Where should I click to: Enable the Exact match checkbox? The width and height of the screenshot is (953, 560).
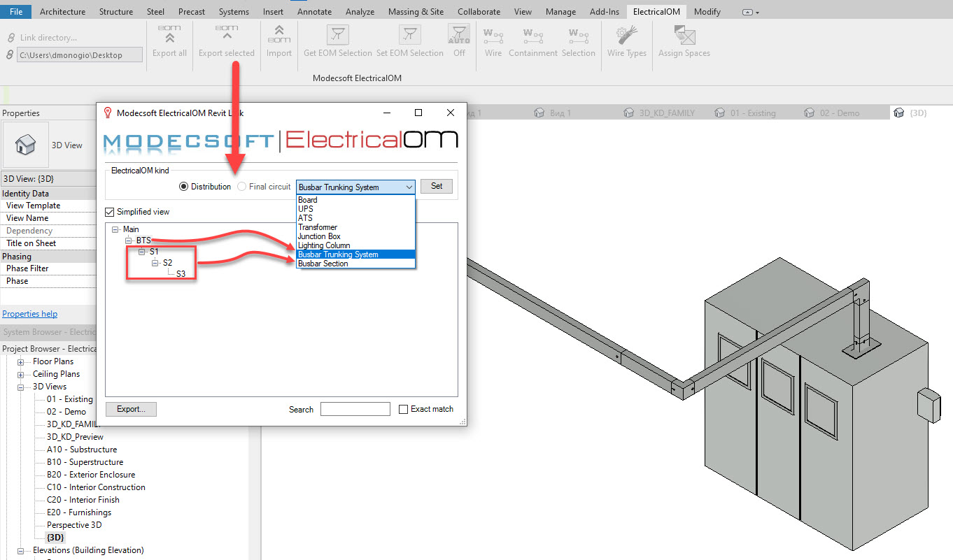tap(404, 409)
